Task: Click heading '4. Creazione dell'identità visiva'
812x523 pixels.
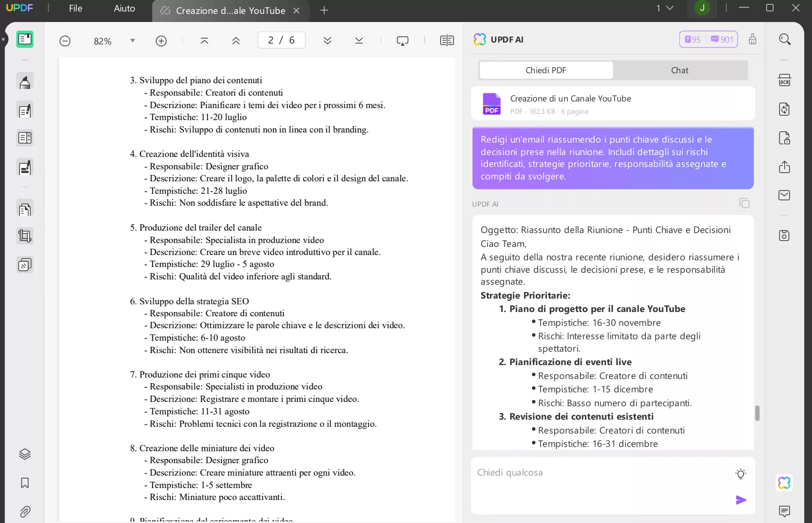Action: coord(190,154)
